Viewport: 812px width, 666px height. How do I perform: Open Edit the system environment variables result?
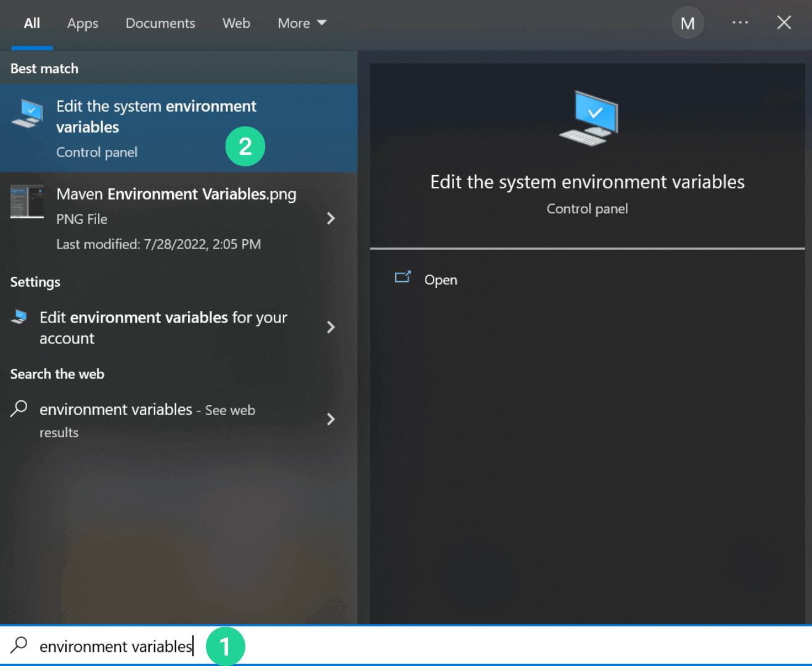point(179,128)
